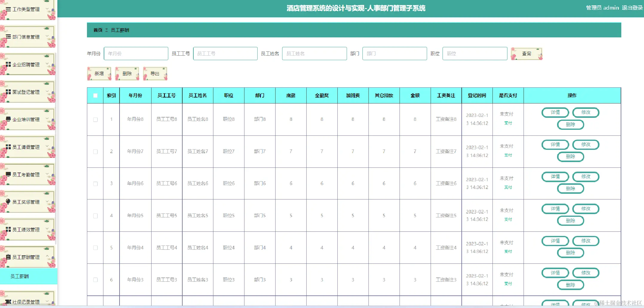Open 详情 for the 年月份4 row
This screenshot has height=308, width=644.
click(555, 241)
